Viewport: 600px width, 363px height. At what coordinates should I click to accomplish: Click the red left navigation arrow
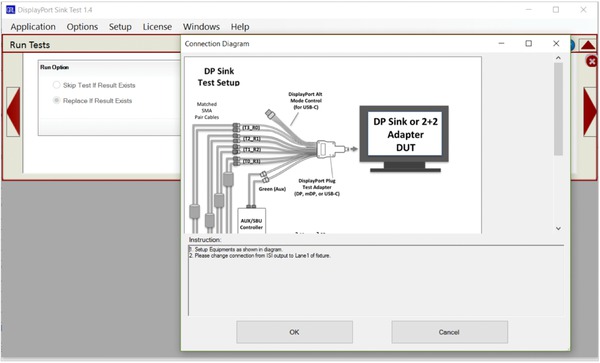(x=13, y=112)
